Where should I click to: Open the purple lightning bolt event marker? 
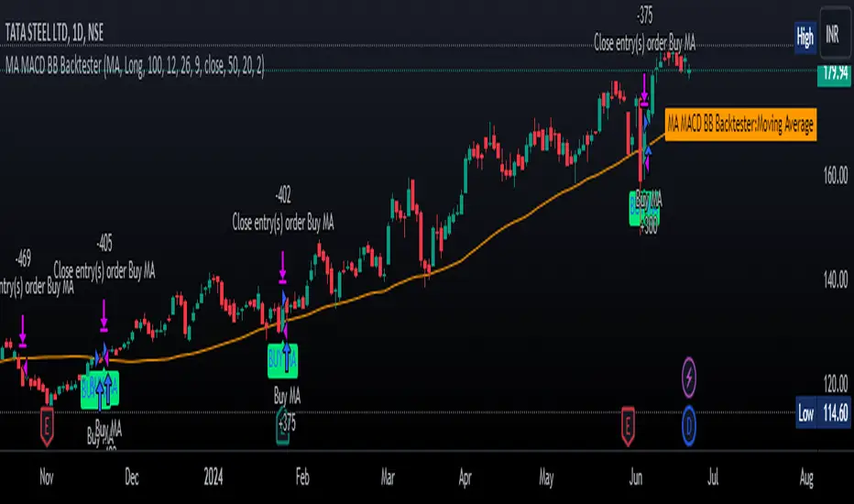click(x=688, y=377)
